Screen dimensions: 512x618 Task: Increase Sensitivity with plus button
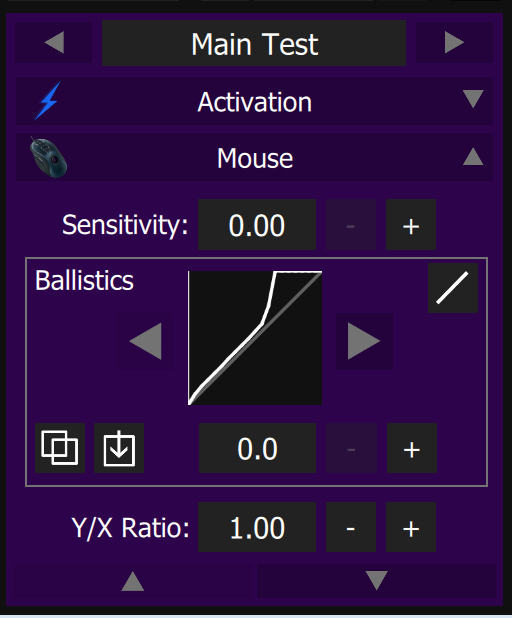click(x=411, y=225)
